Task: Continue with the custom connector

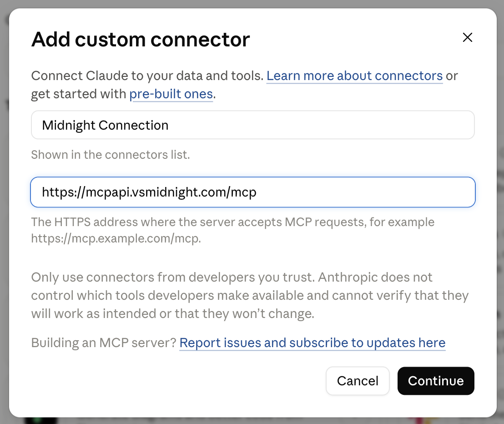Action: click(x=435, y=381)
